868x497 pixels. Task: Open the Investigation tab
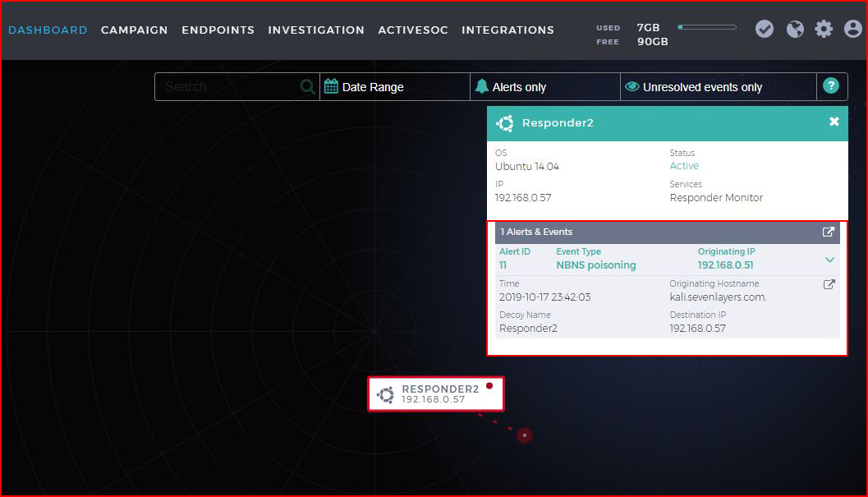click(316, 30)
